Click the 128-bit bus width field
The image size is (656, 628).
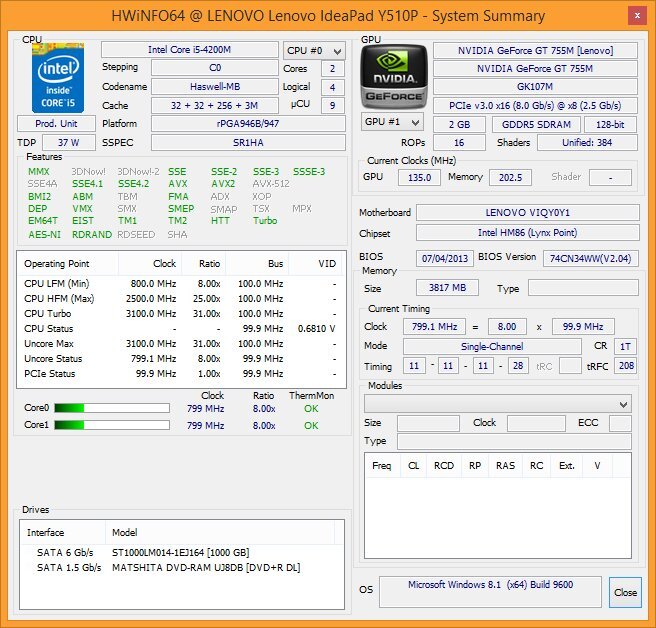(x=610, y=125)
